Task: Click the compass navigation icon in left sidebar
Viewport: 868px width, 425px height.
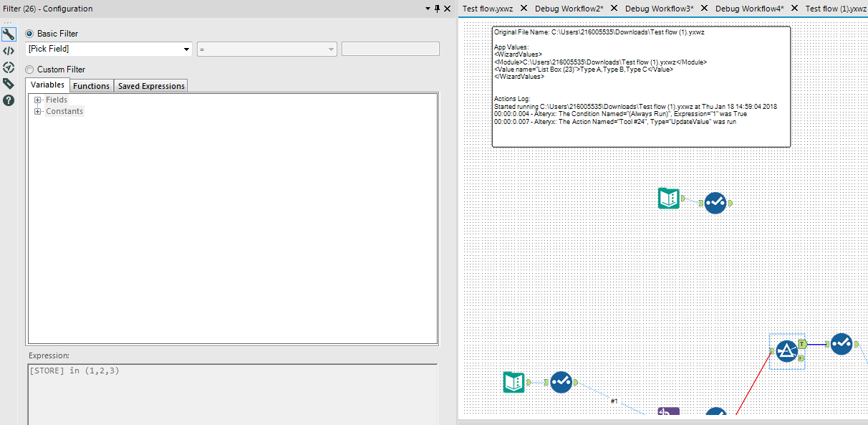Action: point(9,67)
